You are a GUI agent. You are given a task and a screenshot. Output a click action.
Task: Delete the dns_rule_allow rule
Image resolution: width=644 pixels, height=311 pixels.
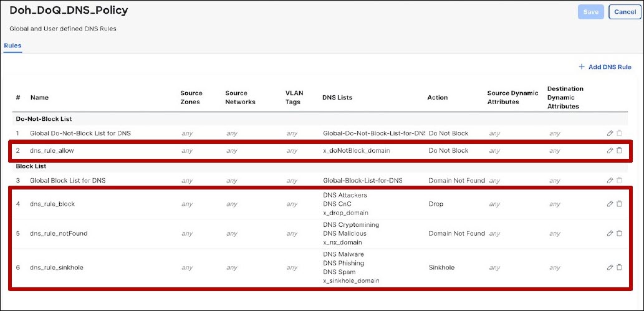point(619,150)
